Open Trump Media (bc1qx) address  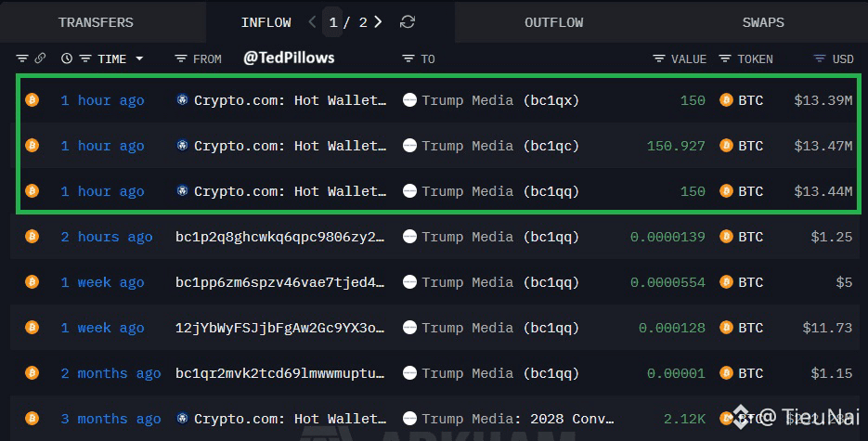click(500, 100)
